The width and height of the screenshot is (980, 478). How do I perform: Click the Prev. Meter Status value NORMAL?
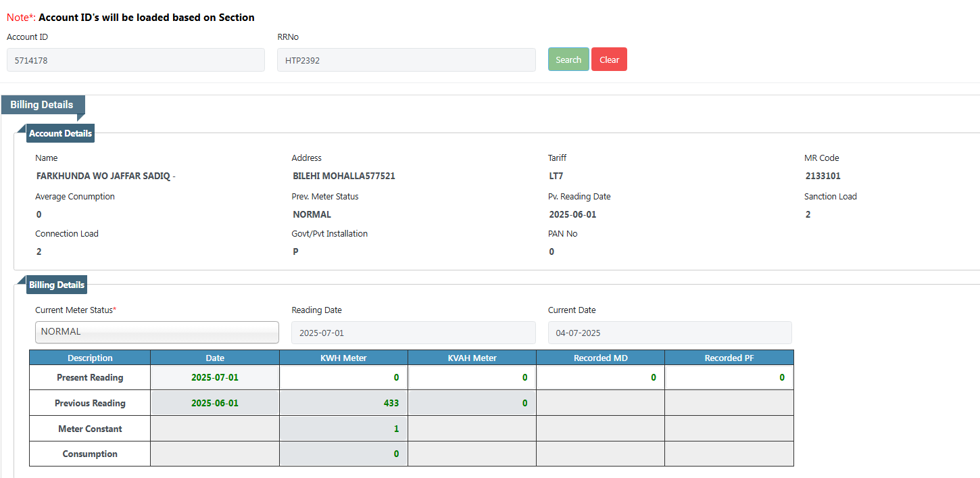(312, 214)
